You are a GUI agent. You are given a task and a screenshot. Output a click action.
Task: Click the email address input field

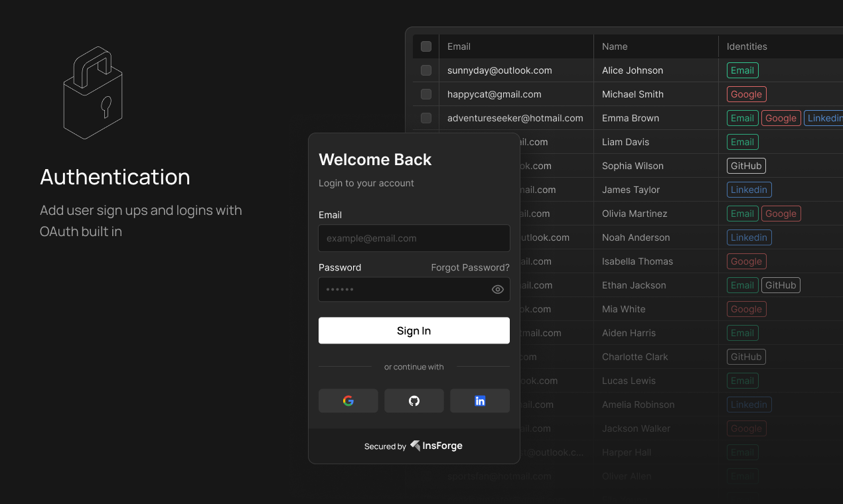click(414, 238)
